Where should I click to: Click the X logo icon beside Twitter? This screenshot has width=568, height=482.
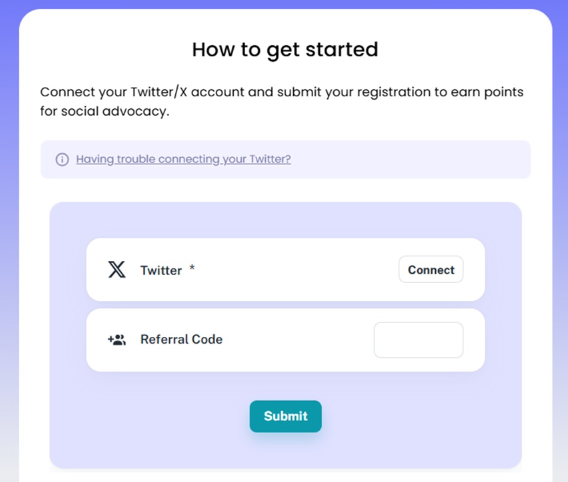[117, 269]
